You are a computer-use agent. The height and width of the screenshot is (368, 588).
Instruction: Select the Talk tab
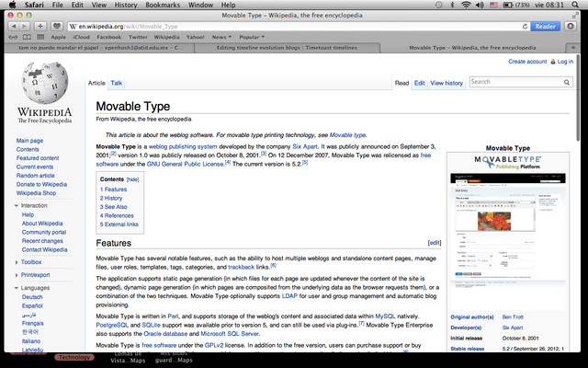pyautogui.click(x=117, y=83)
